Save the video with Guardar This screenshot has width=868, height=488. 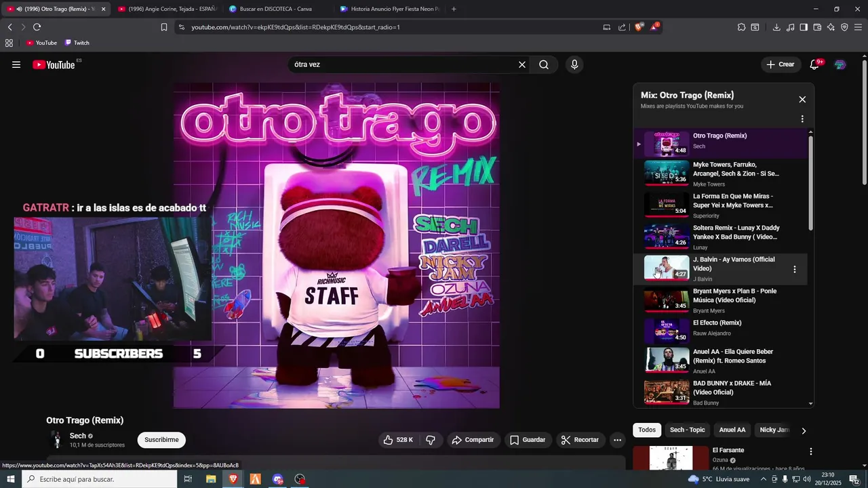pos(527,440)
